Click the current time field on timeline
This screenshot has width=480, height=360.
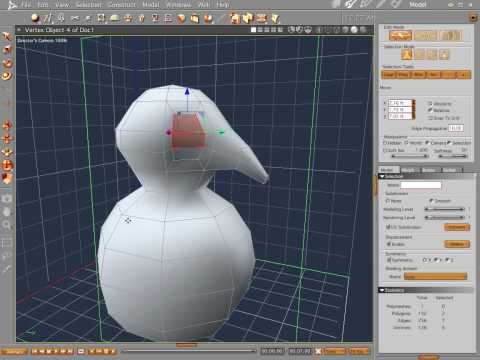click(x=272, y=351)
